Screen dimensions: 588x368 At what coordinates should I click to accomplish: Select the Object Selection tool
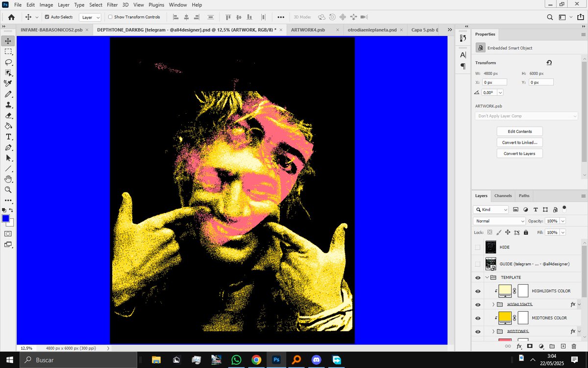(x=8, y=73)
